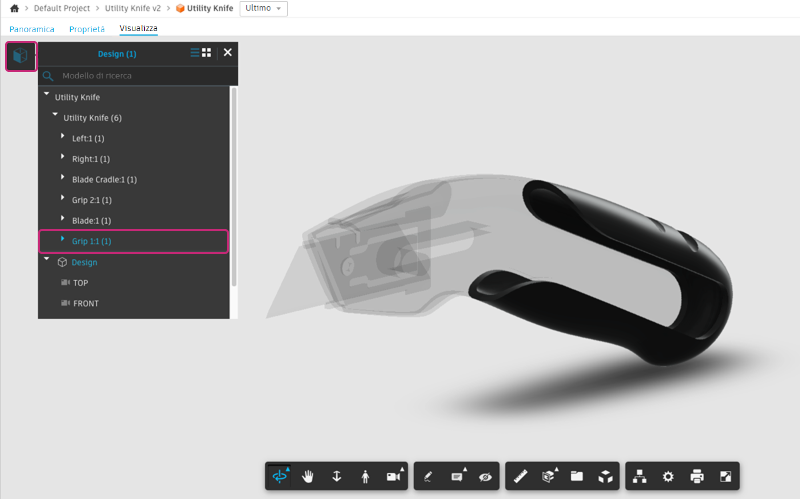
Task: Select Left:1 (1) in the tree
Action: (x=88, y=138)
